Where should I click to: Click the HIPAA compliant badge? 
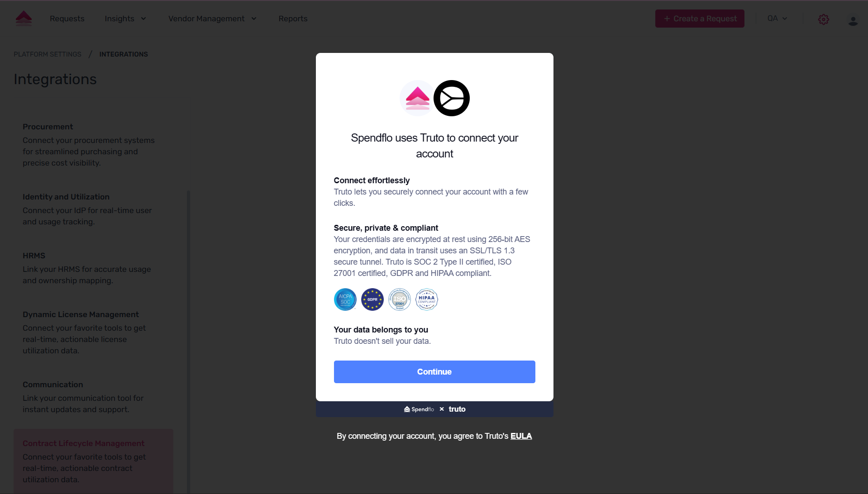(x=427, y=299)
